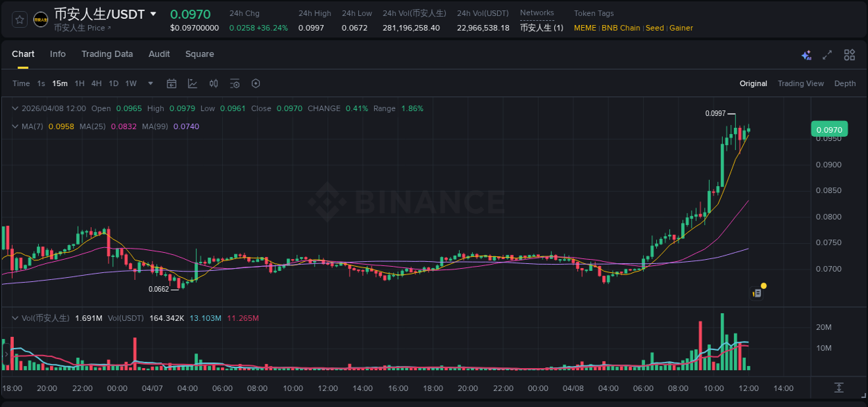Open the chart type selector icon
Viewport: 868px width, 407px height.
tap(191, 83)
